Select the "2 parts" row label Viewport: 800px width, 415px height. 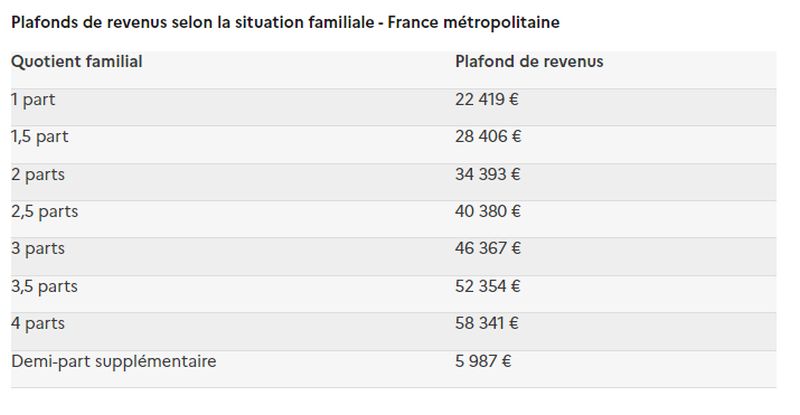[37, 174]
